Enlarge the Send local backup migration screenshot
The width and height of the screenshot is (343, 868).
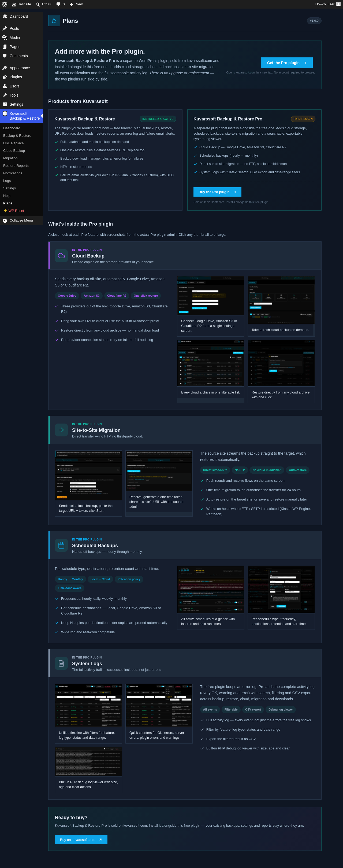click(x=88, y=475)
